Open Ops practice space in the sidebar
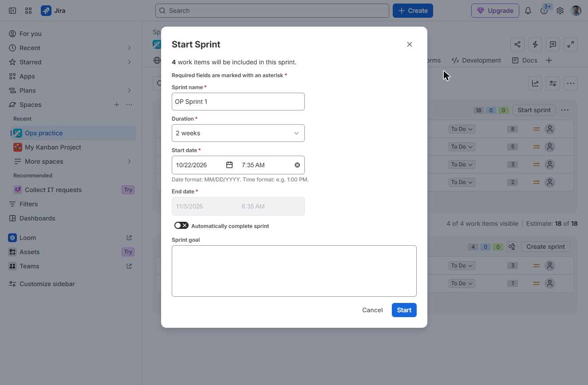The image size is (588, 385). click(74, 133)
